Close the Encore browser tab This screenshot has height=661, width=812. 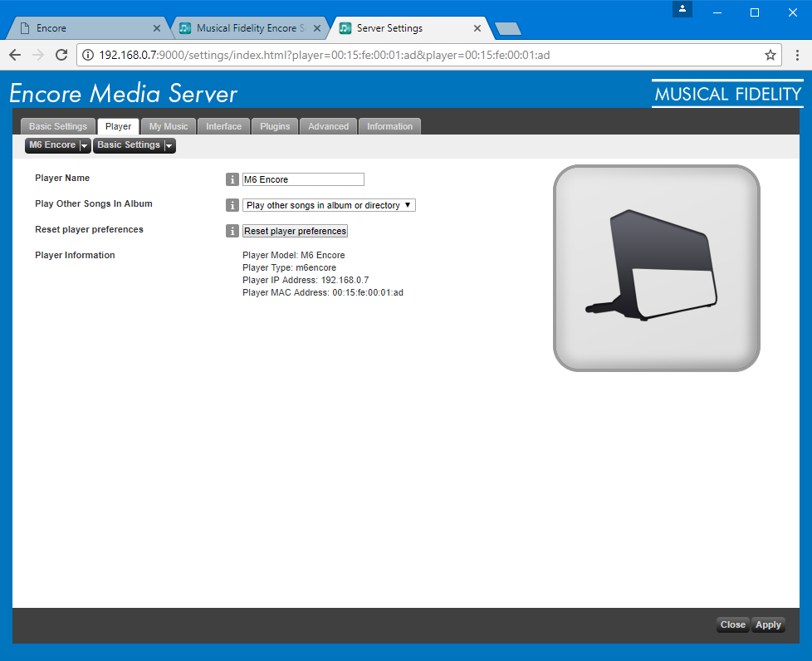(x=156, y=28)
